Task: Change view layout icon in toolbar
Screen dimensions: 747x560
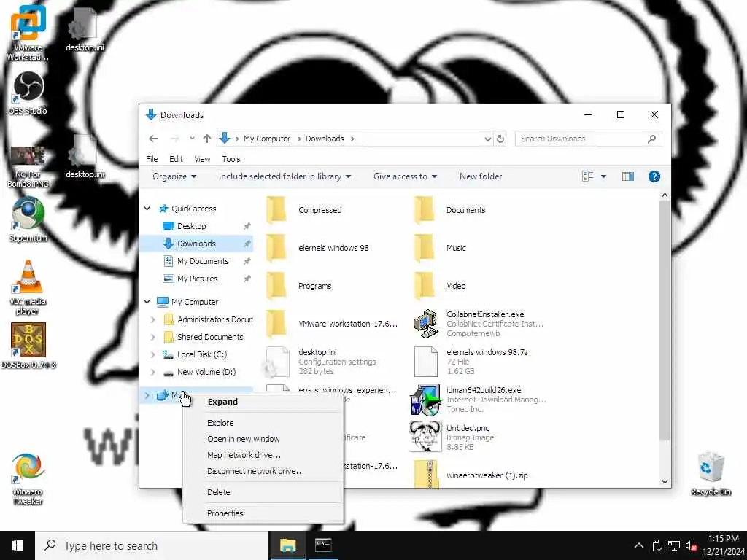Action: 587,176
